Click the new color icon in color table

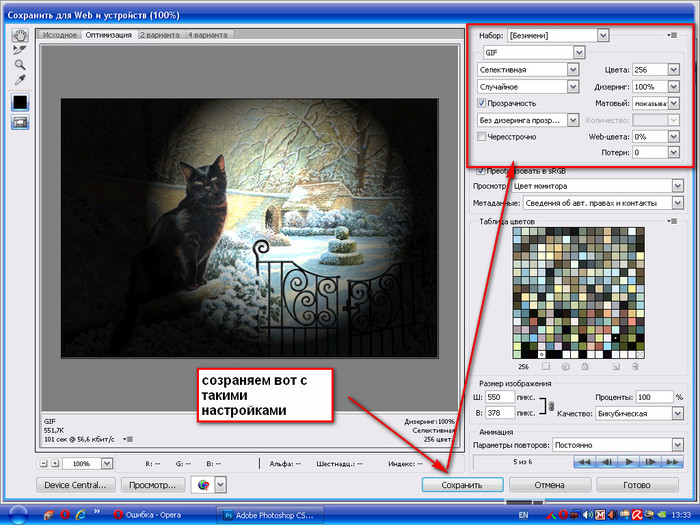point(616,367)
